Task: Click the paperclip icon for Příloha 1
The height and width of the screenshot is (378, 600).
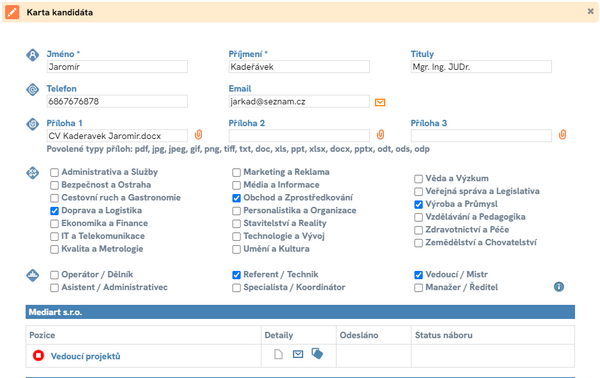Action: 198,135
